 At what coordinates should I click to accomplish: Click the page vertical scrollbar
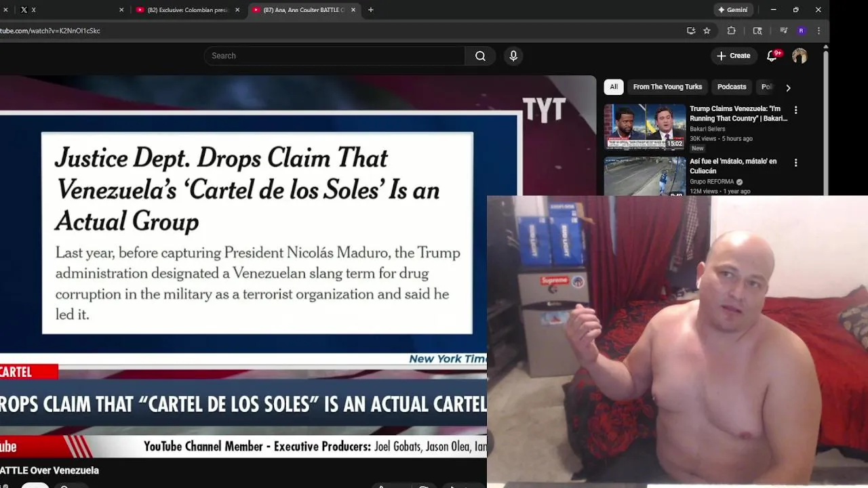pos(825,122)
